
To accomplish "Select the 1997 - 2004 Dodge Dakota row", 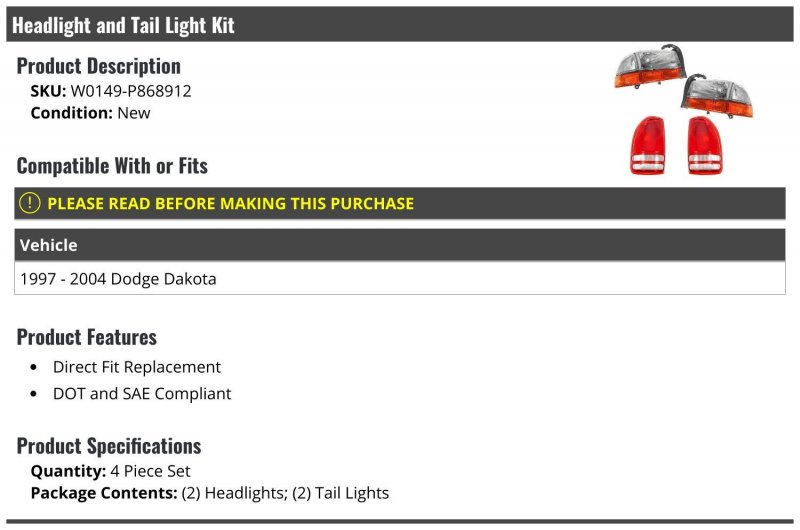I will (399, 279).
